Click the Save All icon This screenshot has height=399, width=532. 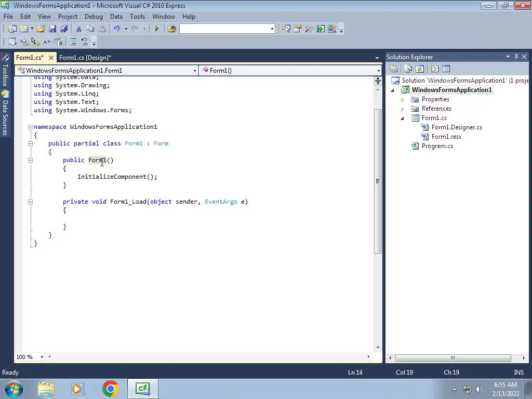pyautogui.click(x=64, y=29)
